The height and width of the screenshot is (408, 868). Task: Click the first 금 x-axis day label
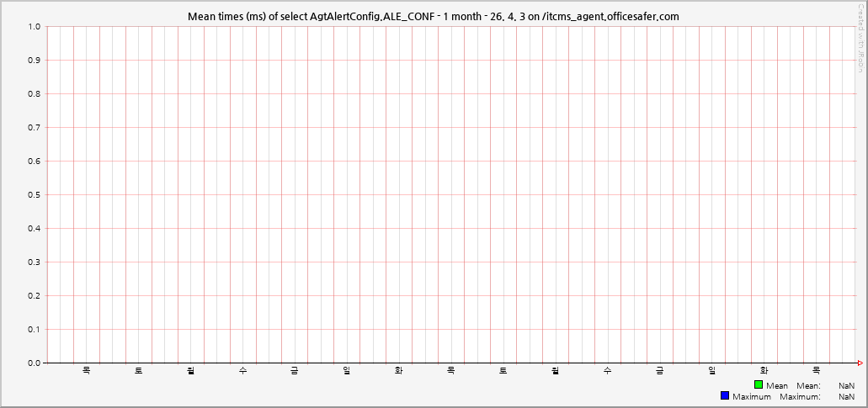coord(294,370)
